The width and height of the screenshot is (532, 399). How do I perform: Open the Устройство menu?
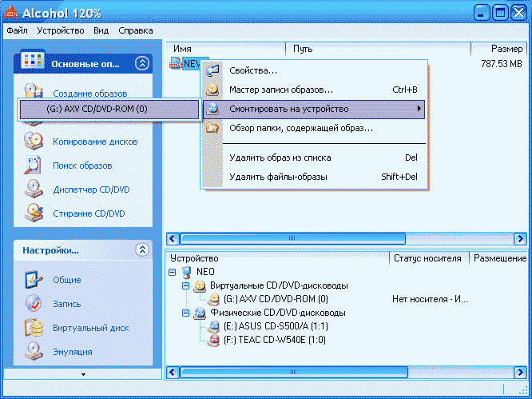pyautogui.click(x=61, y=30)
